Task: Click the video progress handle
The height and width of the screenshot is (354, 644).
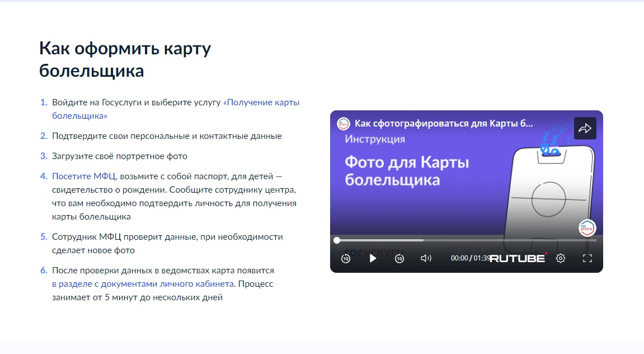Action: click(337, 240)
